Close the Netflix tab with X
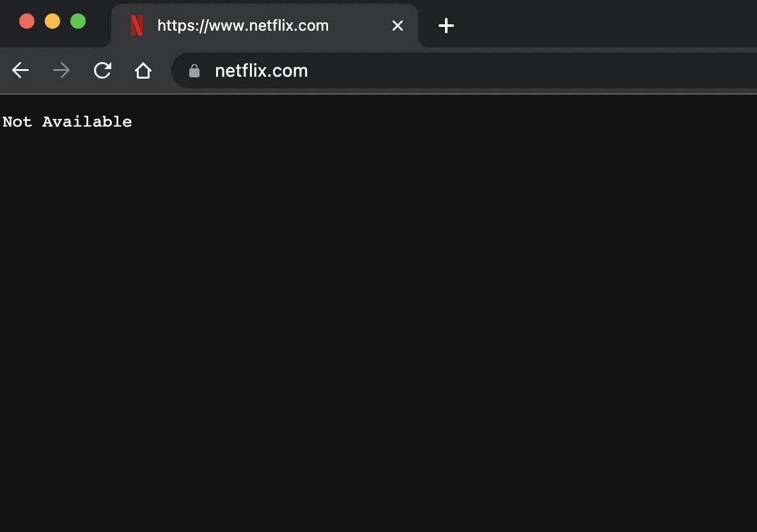The height and width of the screenshot is (532, 757). 398,26
